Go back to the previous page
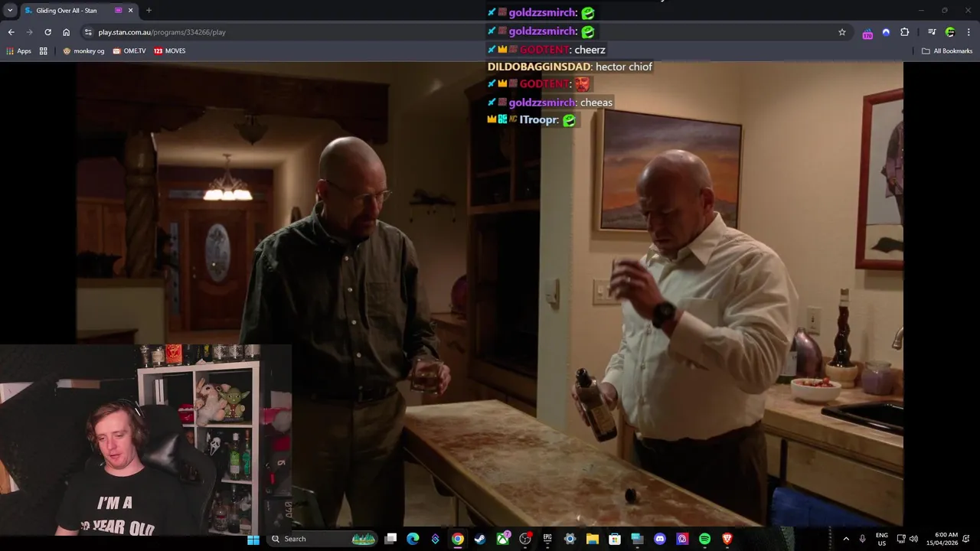This screenshot has width=980, height=551. pos(11,32)
